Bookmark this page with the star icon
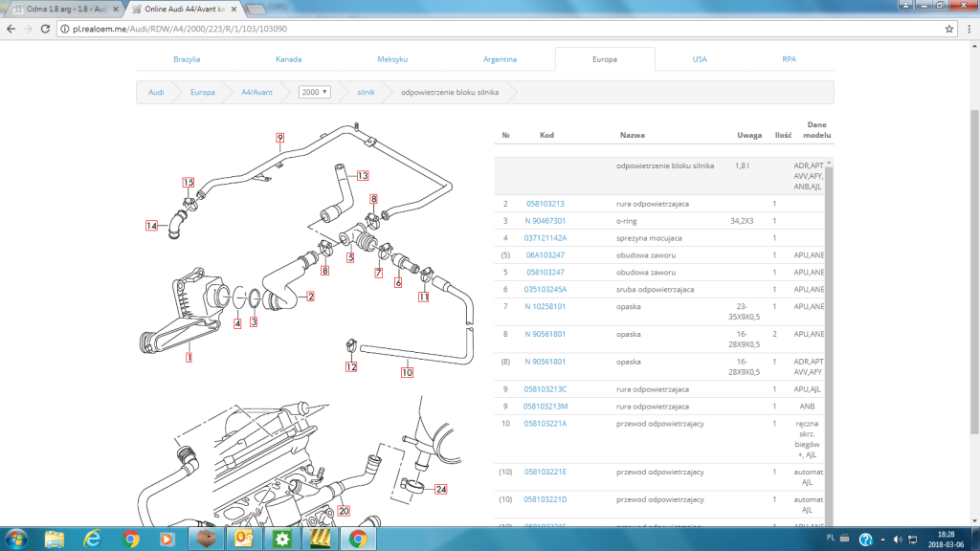The image size is (980, 551). point(949,29)
